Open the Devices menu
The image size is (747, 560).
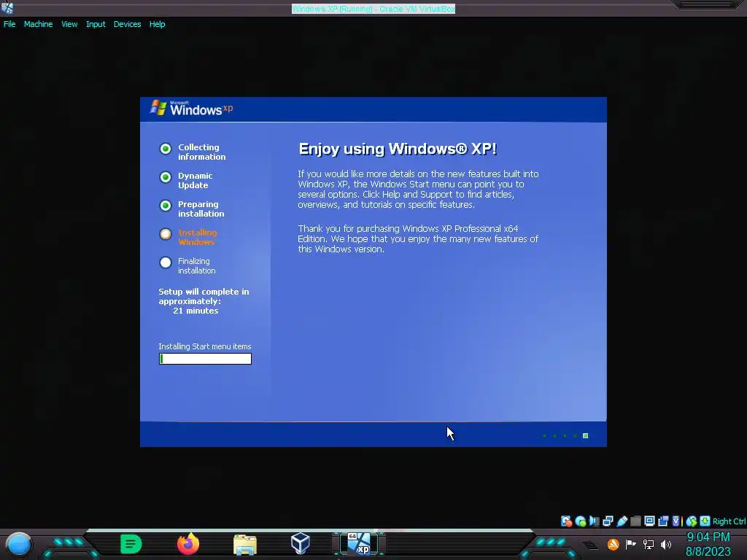coord(127,24)
